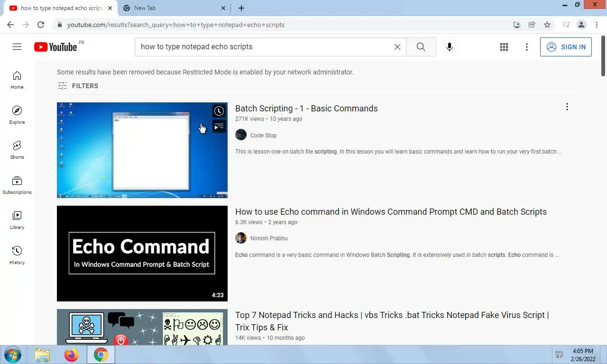Image resolution: width=607 pixels, height=364 pixels.
Task: Select the Chrome taskbar button
Action: (101, 355)
